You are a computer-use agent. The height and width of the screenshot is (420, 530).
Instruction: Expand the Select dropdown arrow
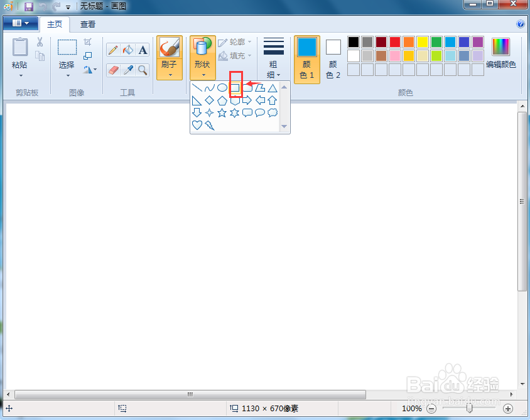click(x=68, y=76)
